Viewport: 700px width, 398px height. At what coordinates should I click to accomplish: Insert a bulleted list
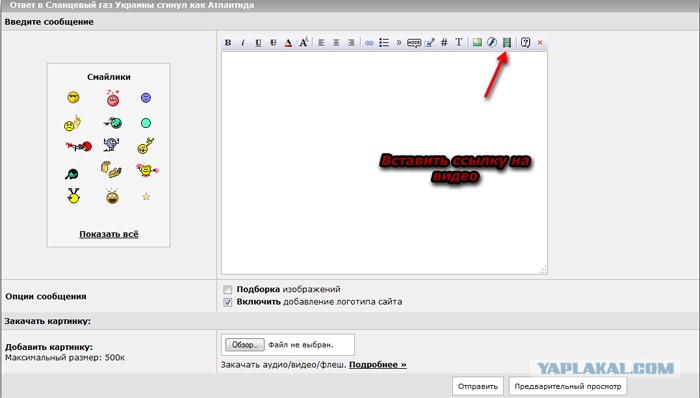click(x=384, y=42)
